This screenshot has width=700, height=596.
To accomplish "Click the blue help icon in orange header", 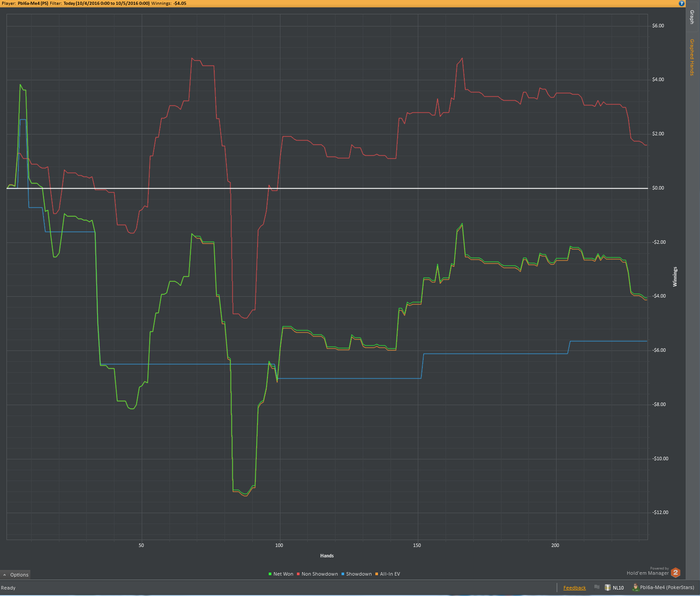I will (x=681, y=3).
